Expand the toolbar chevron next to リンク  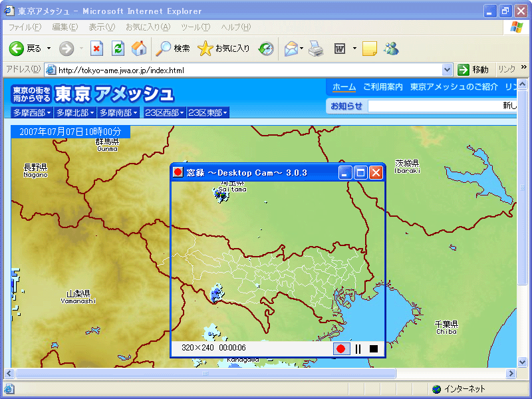[524, 67]
